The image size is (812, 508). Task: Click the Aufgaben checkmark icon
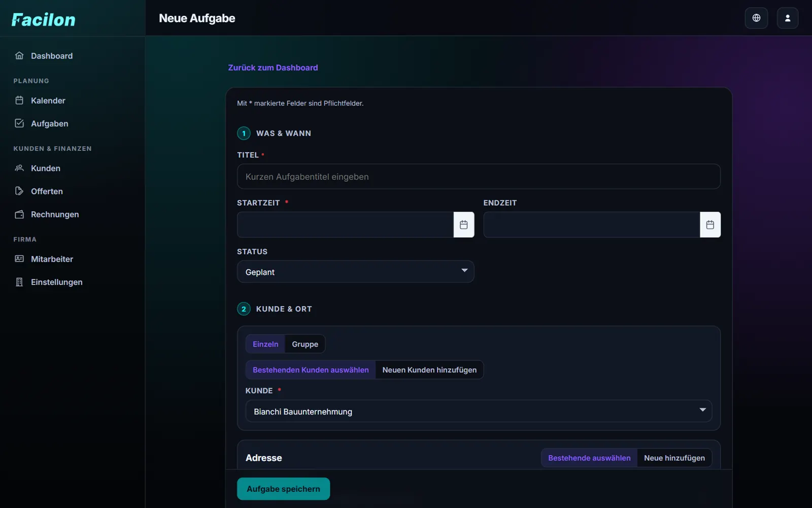(x=19, y=123)
